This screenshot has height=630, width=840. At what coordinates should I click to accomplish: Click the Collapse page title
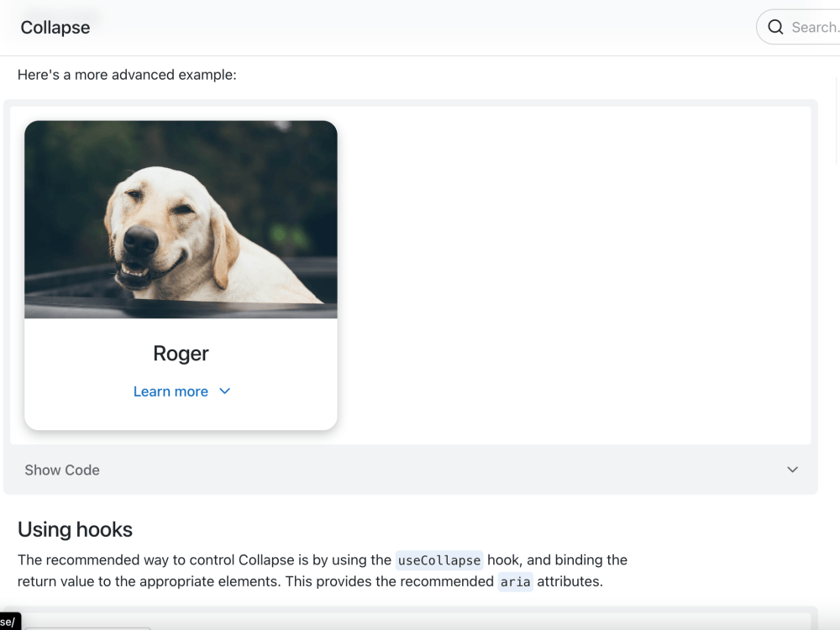pyautogui.click(x=55, y=27)
